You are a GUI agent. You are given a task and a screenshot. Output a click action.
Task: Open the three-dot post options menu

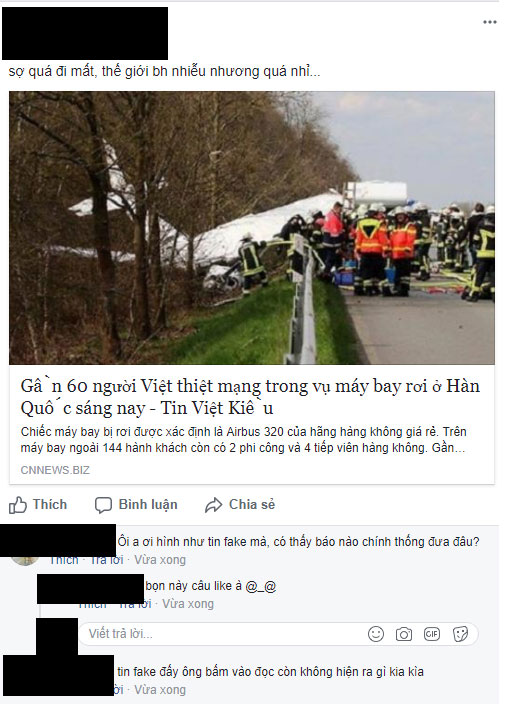(x=490, y=22)
